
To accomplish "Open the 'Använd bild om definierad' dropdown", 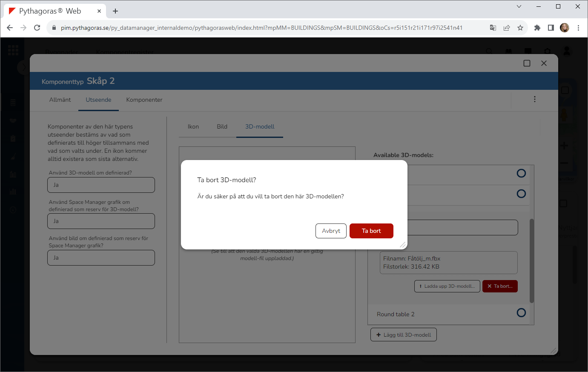I will pyautogui.click(x=101, y=258).
